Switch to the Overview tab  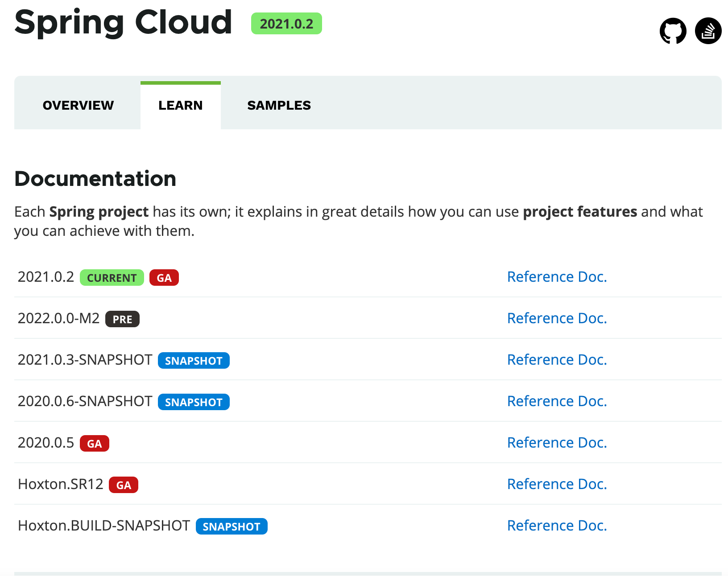[x=78, y=106]
